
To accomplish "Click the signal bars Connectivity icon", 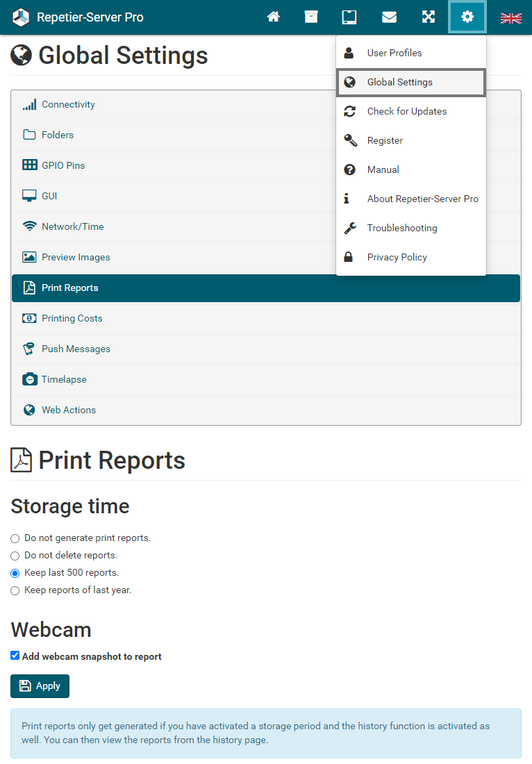I will (29, 104).
